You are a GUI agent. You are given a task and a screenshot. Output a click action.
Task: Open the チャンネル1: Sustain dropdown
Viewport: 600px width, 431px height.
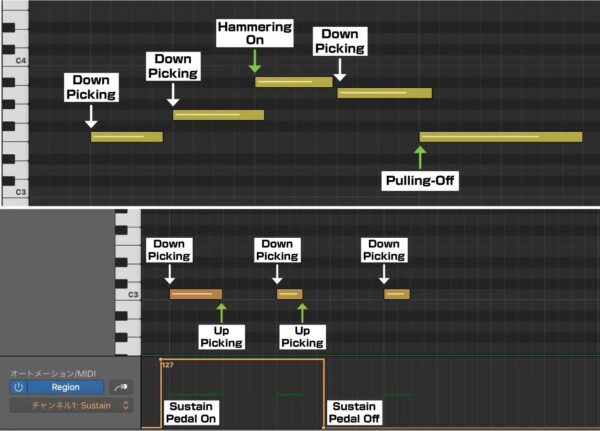[70, 405]
